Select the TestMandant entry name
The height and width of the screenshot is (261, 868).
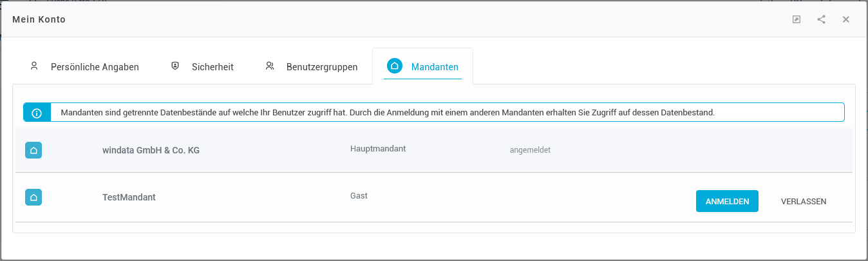[x=129, y=197]
